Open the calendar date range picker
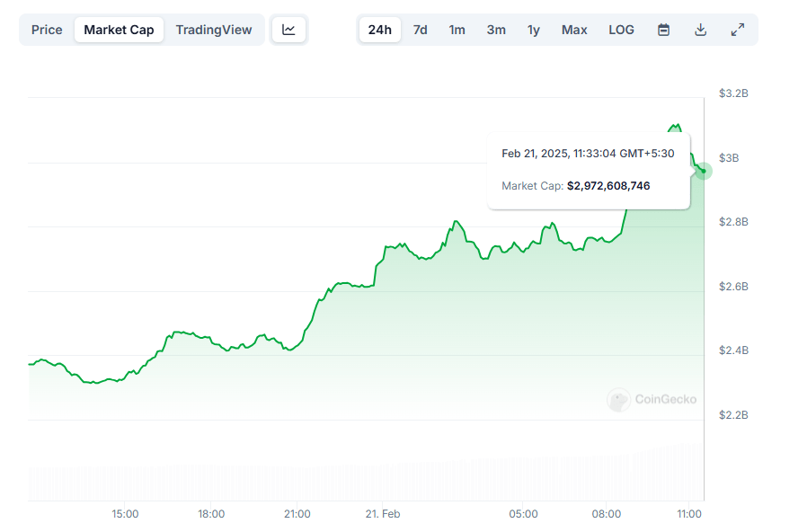 pyautogui.click(x=663, y=29)
